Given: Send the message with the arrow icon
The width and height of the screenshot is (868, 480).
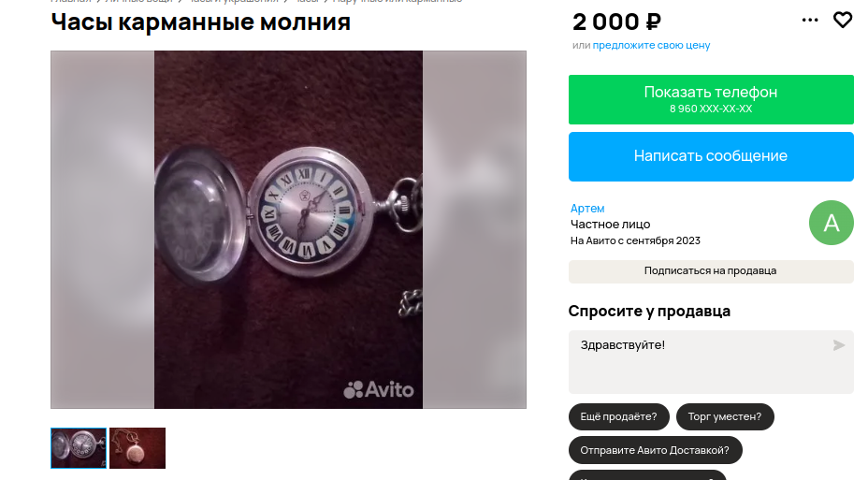Looking at the screenshot, I should click(x=839, y=345).
